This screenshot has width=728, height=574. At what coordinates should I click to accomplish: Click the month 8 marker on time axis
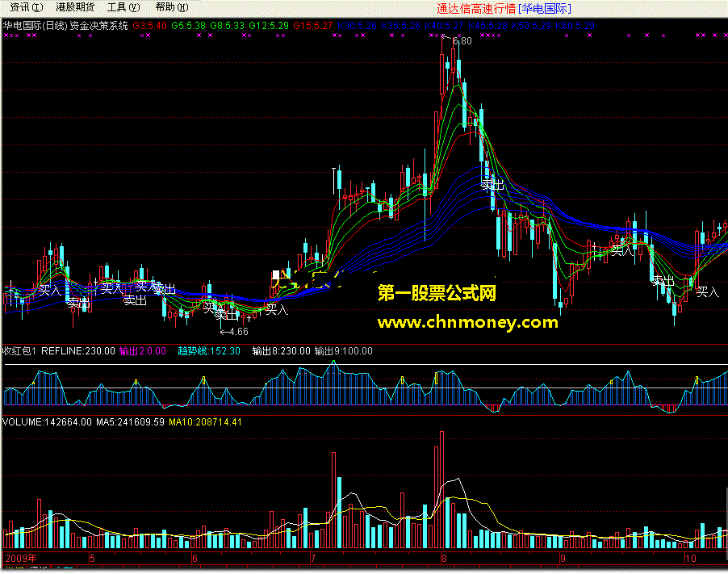(444, 558)
